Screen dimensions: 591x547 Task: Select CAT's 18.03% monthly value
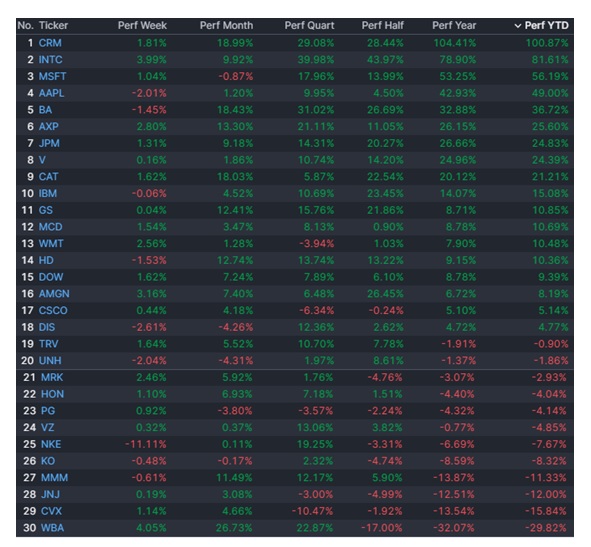pos(235,177)
